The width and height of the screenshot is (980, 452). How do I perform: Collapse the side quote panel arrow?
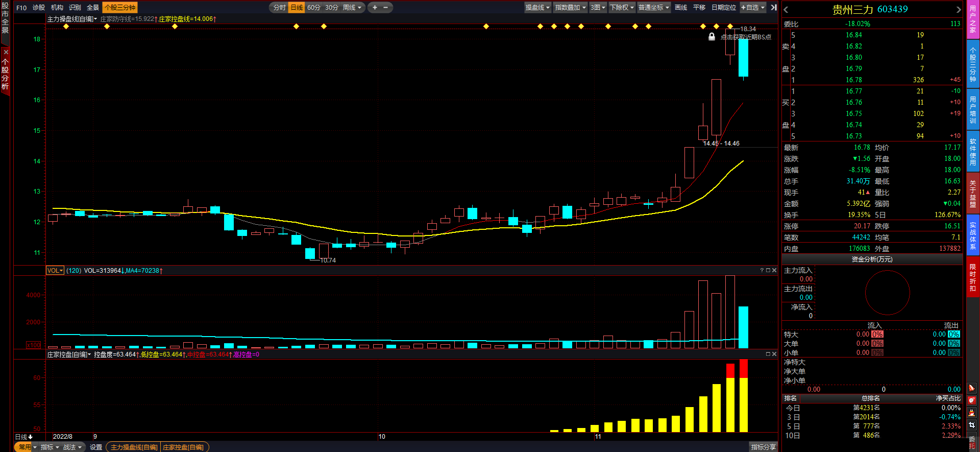(774, 7)
